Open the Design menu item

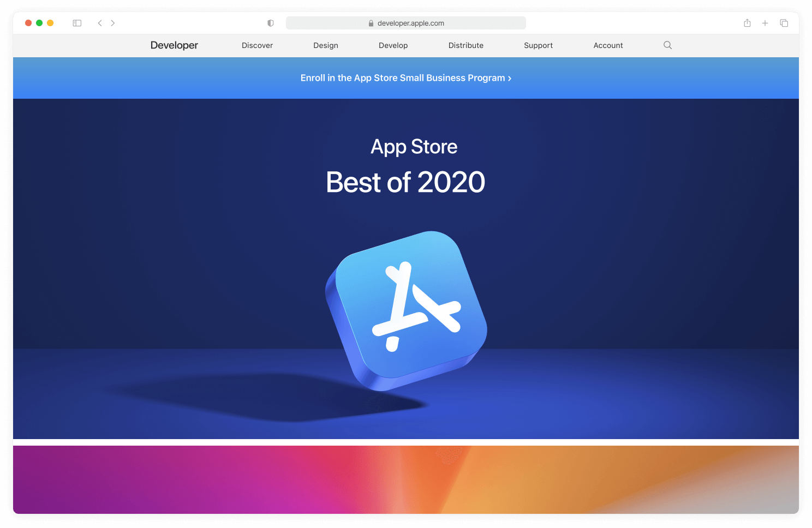point(326,45)
